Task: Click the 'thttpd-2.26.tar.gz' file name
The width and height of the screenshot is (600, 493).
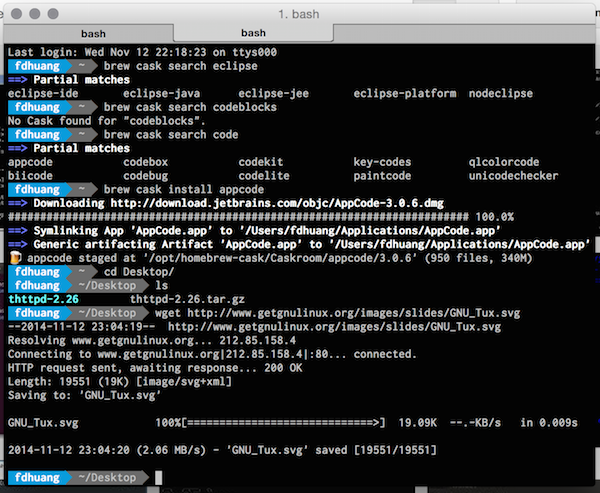Action: [188, 299]
